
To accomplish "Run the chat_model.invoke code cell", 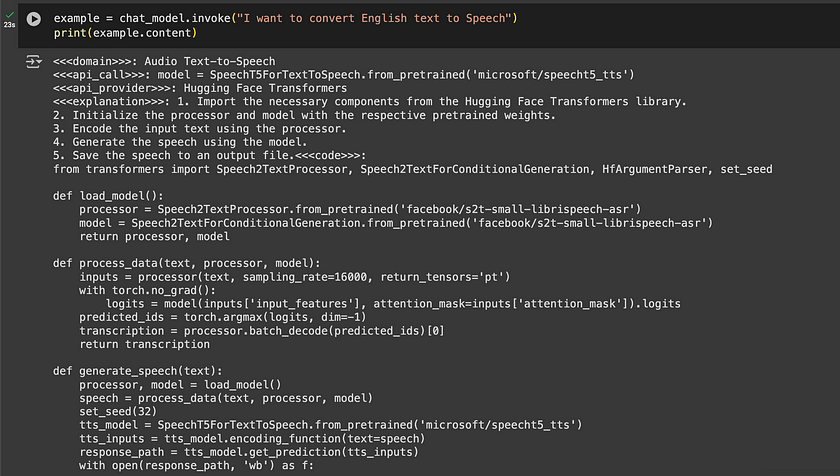I will [34, 19].
